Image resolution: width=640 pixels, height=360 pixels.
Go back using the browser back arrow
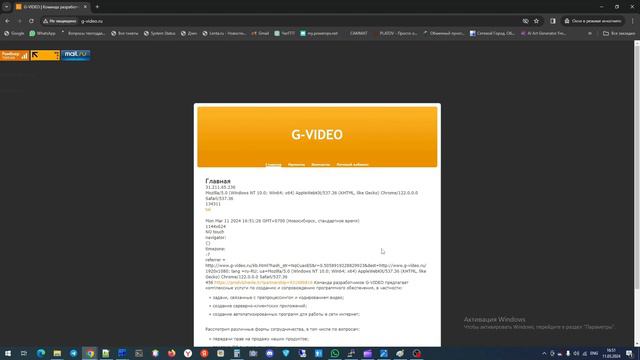[x=7, y=21]
